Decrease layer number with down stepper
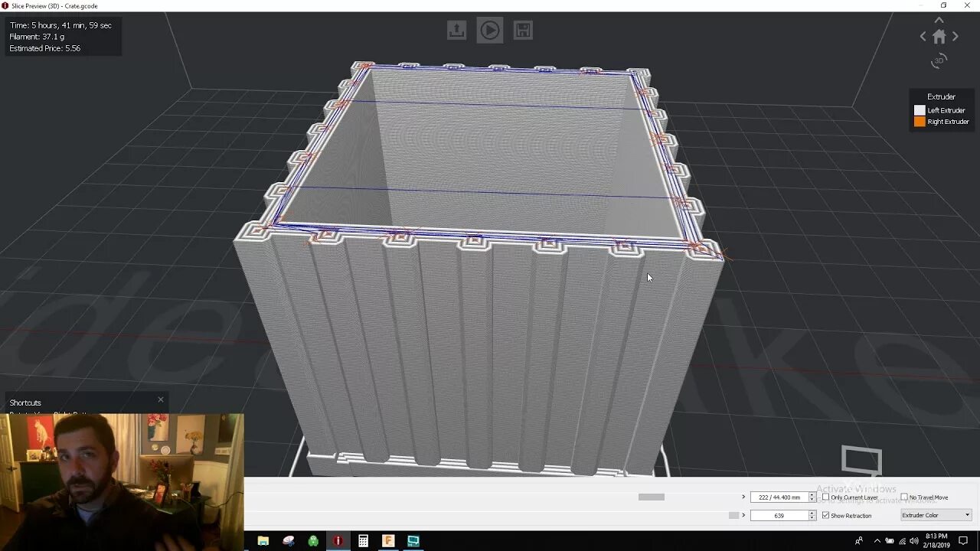The width and height of the screenshot is (980, 551). pos(812,500)
